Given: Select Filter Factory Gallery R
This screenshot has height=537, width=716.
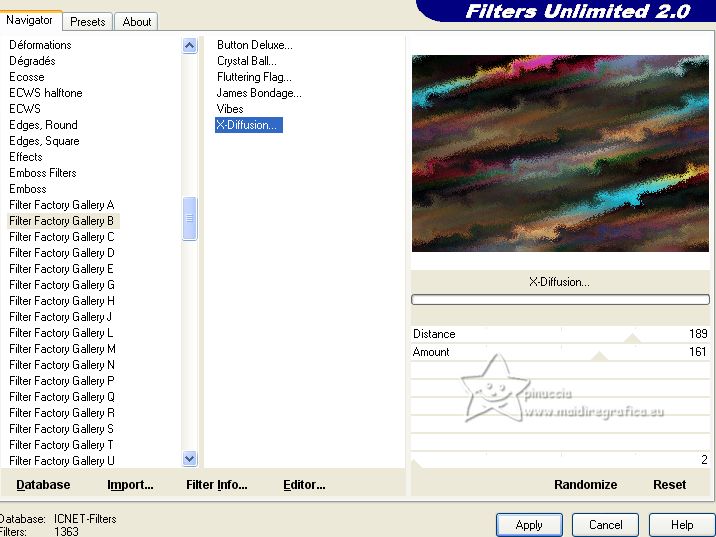Looking at the screenshot, I should [x=62, y=412].
